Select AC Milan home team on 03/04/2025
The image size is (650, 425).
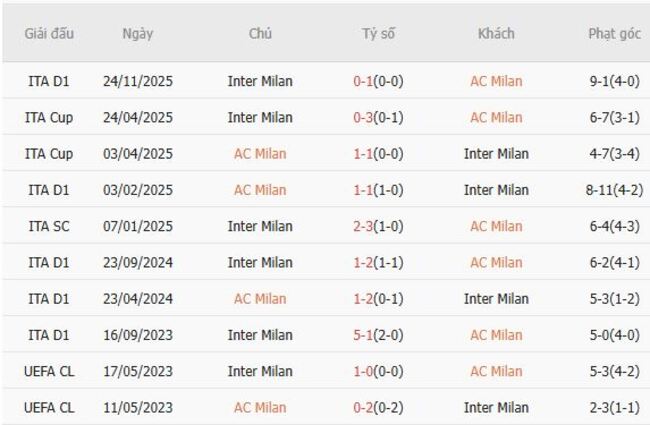[x=260, y=154]
